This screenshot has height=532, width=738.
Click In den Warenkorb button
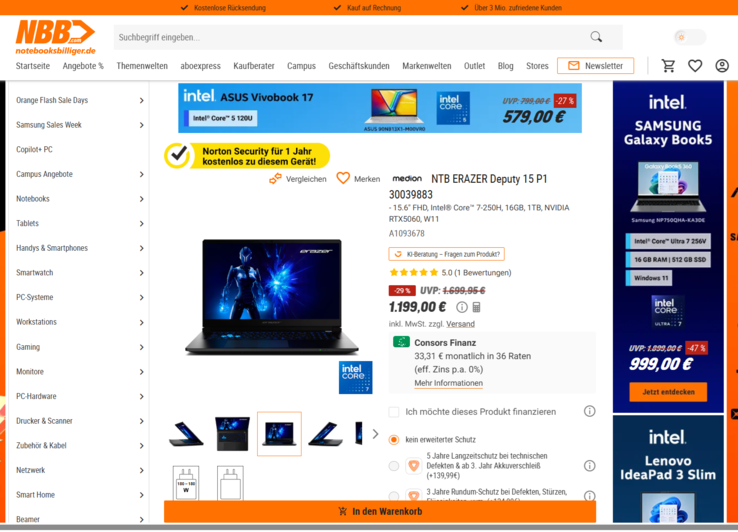point(380,511)
